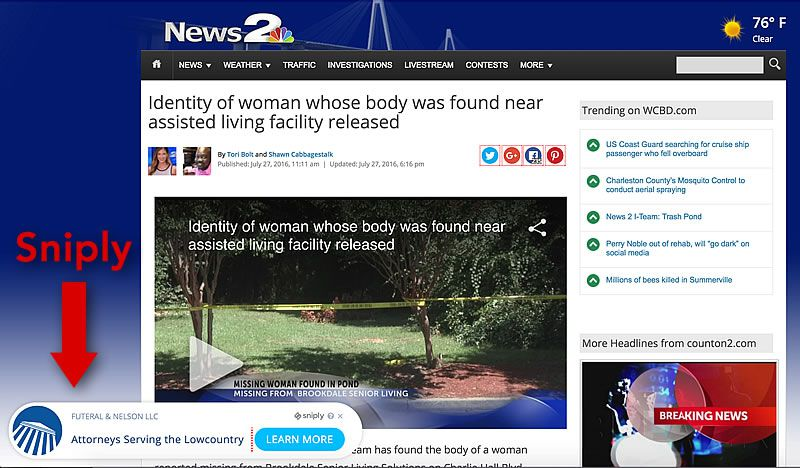Expand the NEWS dropdown menu
This screenshot has height=468, width=800.
[194, 65]
